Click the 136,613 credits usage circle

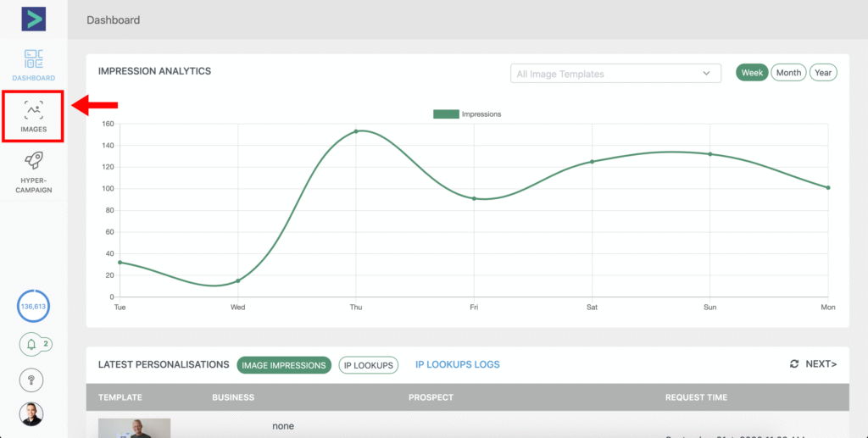(34, 307)
